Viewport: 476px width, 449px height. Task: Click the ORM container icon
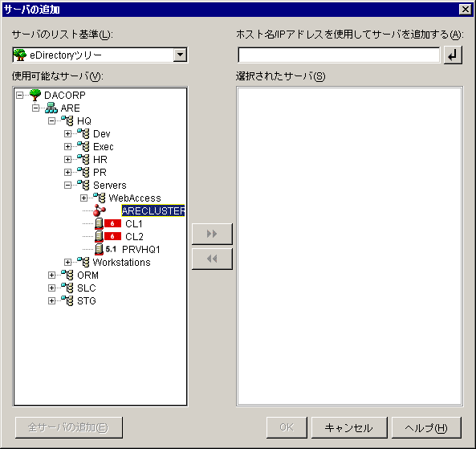tap(67, 275)
